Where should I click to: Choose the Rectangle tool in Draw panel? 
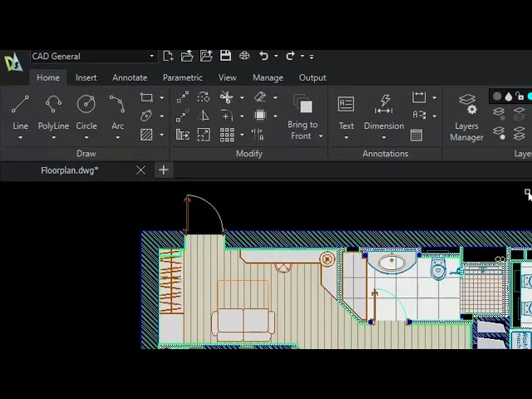(x=146, y=98)
